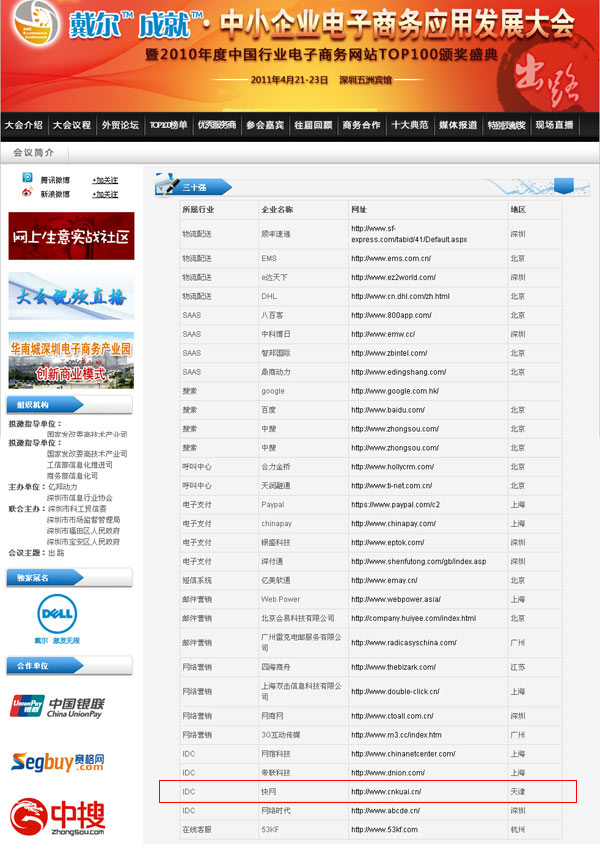600x850 pixels.
Task: Open the 网上生意实战社区 banner
Action: click(x=71, y=236)
